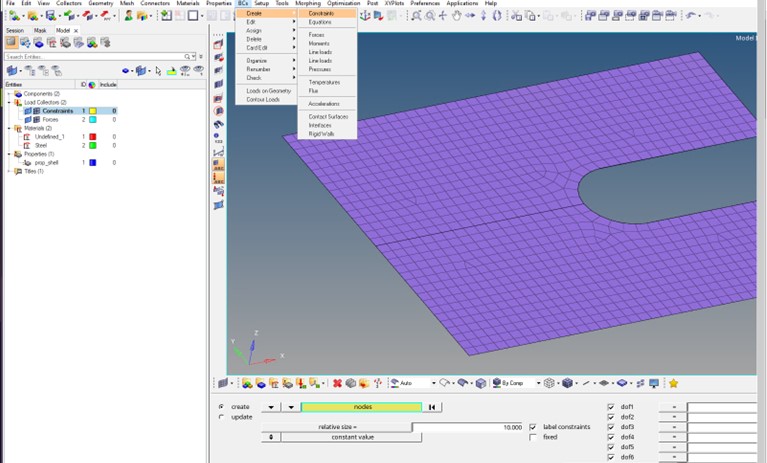Choose Forces from the Create submenu
767x463 pixels.
[x=316, y=35]
